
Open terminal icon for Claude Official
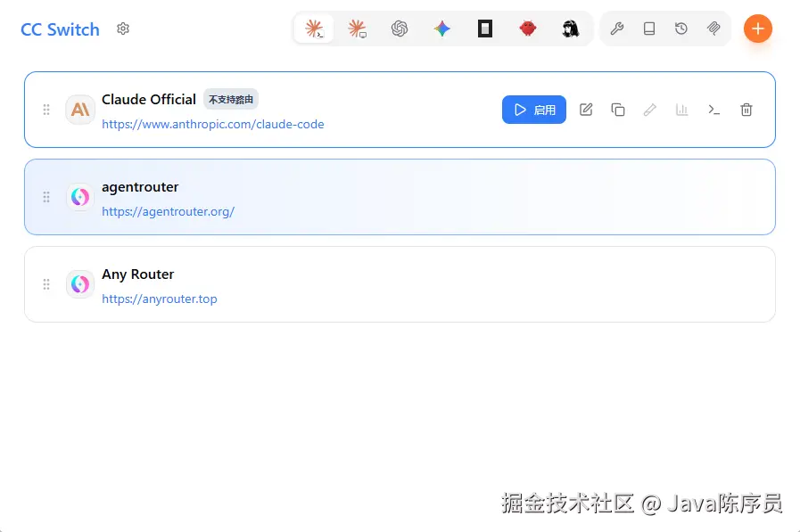coord(714,110)
